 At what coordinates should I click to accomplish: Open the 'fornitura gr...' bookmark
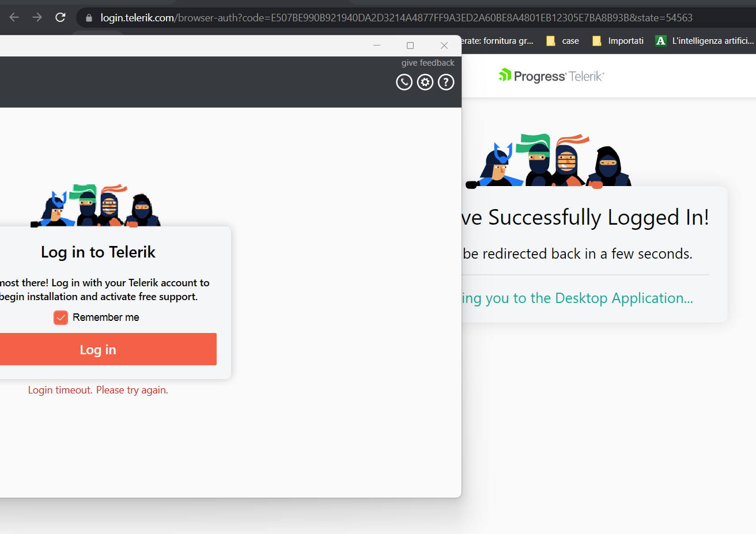tap(498, 41)
